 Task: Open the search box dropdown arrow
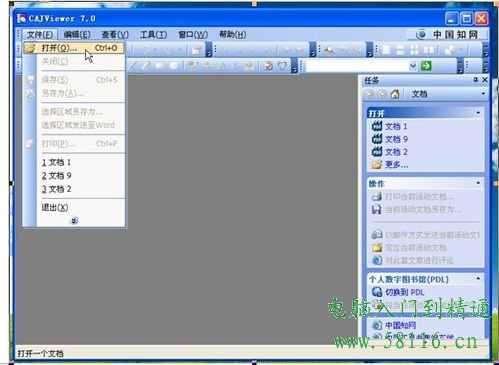click(x=413, y=66)
